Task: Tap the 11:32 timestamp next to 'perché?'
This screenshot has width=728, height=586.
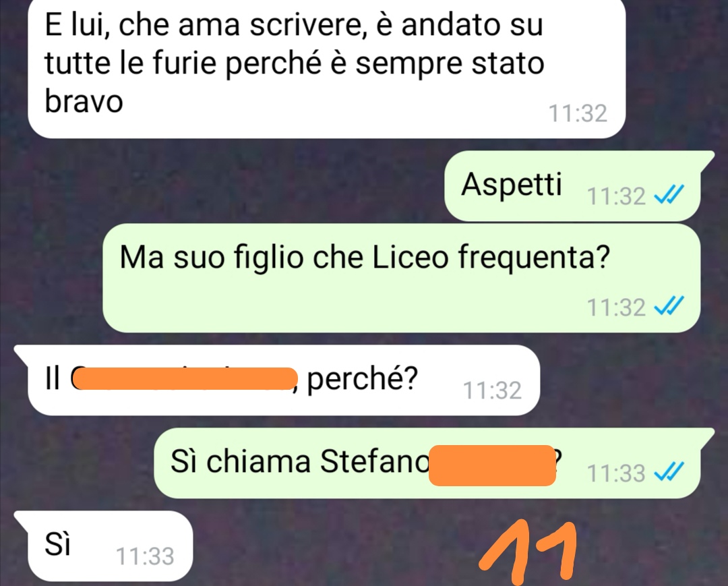Action: click(492, 390)
